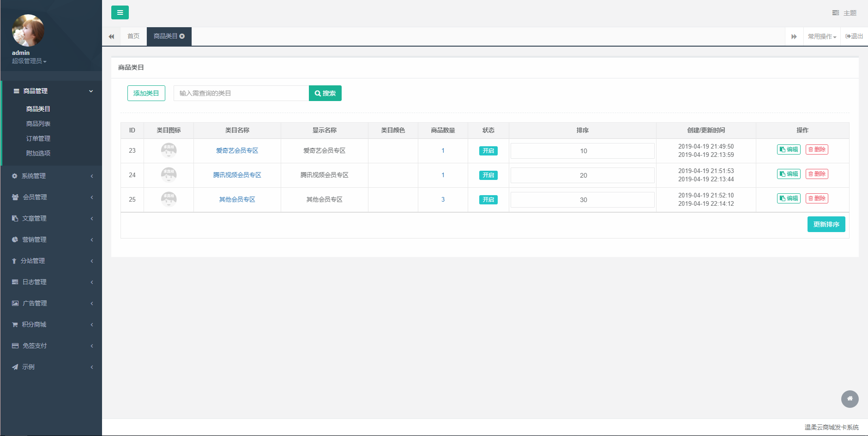Image resolution: width=868 pixels, height=436 pixels.
Task: Click the tab scroll-left double arrow
Action: pos(111,36)
